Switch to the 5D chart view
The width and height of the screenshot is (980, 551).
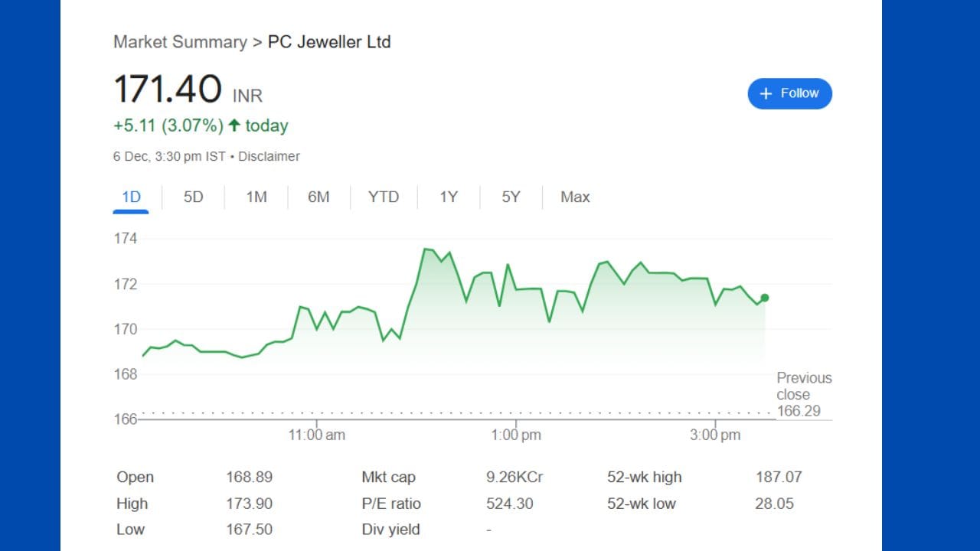tap(193, 197)
